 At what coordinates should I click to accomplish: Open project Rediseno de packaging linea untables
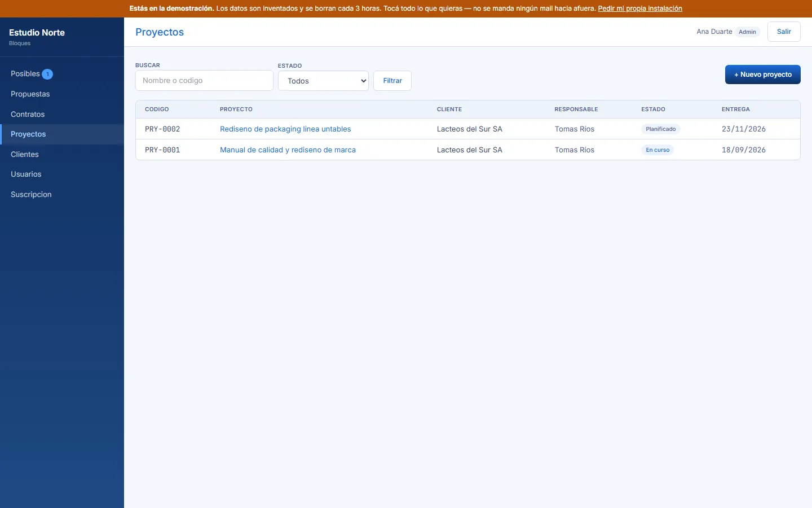285,129
